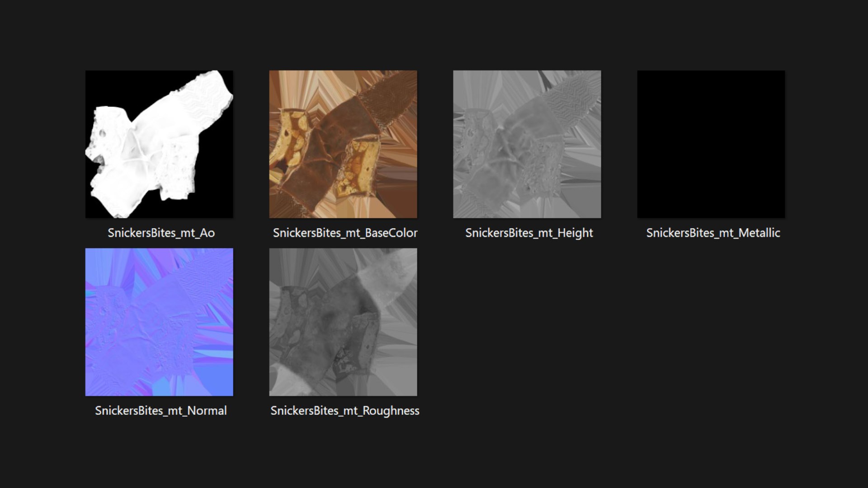Click the SnickersBites_mt_Normal file name text

(x=161, y=411)
